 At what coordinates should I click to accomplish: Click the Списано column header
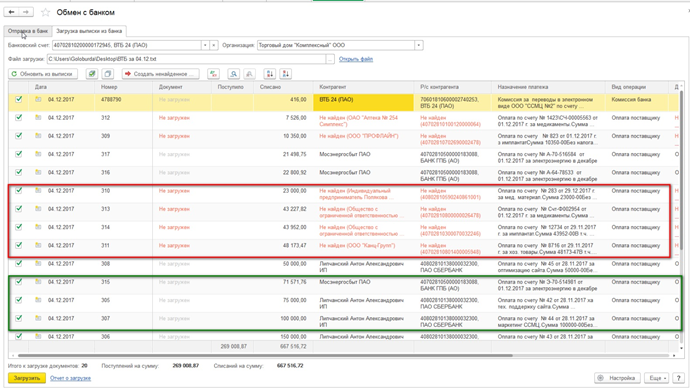(283, 87)
